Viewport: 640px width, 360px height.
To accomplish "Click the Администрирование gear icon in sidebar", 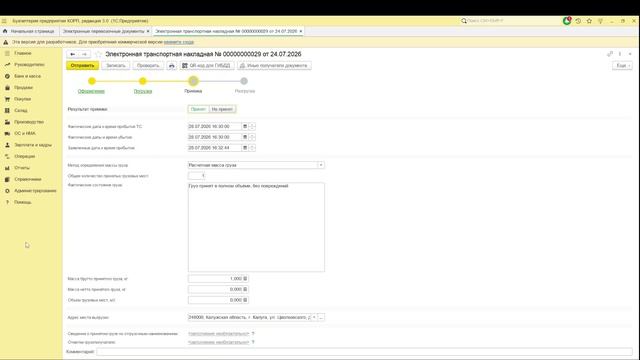I will coord(7,191).
